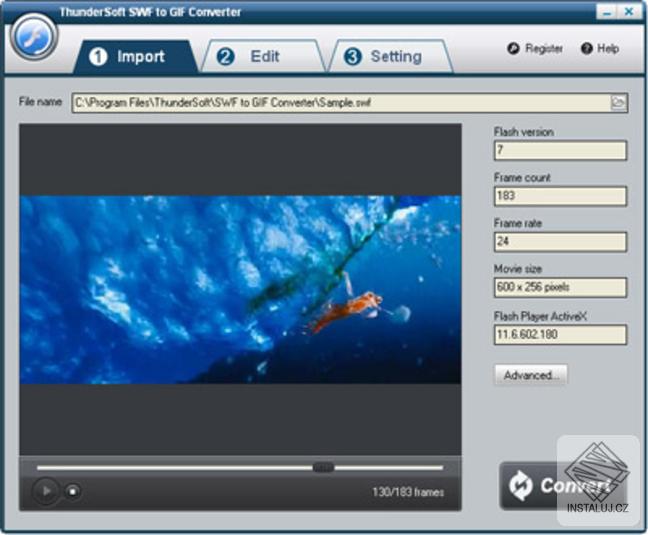Click the ThunderSoft Flash logo icon
This screenshot has width=648, height=535.
click(x=33, y=37)
